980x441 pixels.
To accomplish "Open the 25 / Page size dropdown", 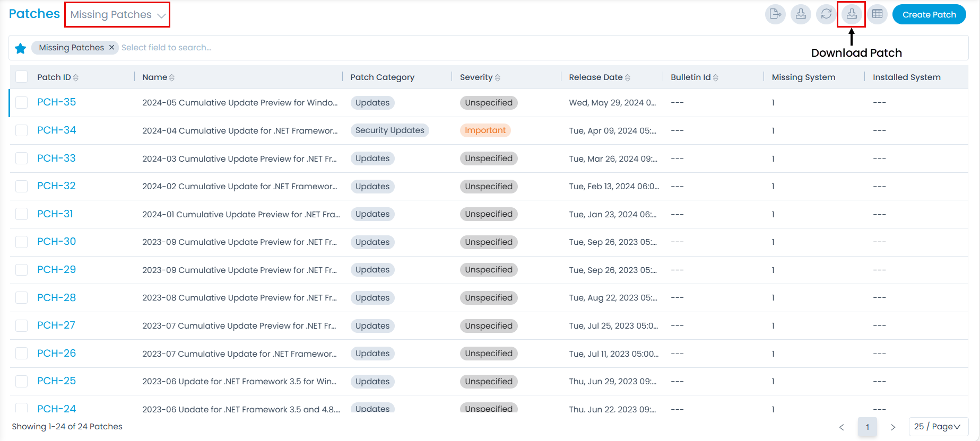I will [x=939, y=427].
